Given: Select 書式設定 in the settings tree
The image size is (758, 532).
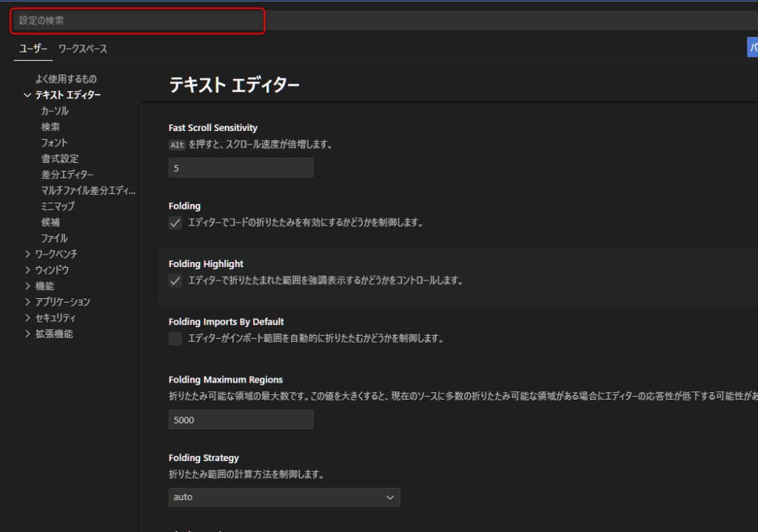Looking at the screenshot, I should pyautogui.click(x=60, y=158).
